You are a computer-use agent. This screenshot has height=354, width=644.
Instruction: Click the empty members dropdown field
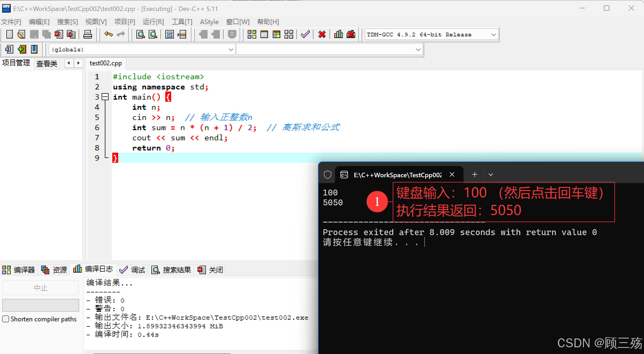[x=329, y=50]
